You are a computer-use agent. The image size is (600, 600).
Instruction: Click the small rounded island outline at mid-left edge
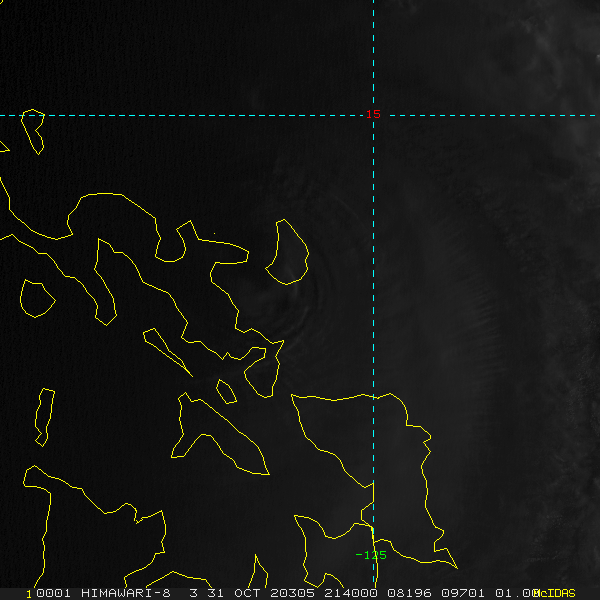click(x=36, y=298)
